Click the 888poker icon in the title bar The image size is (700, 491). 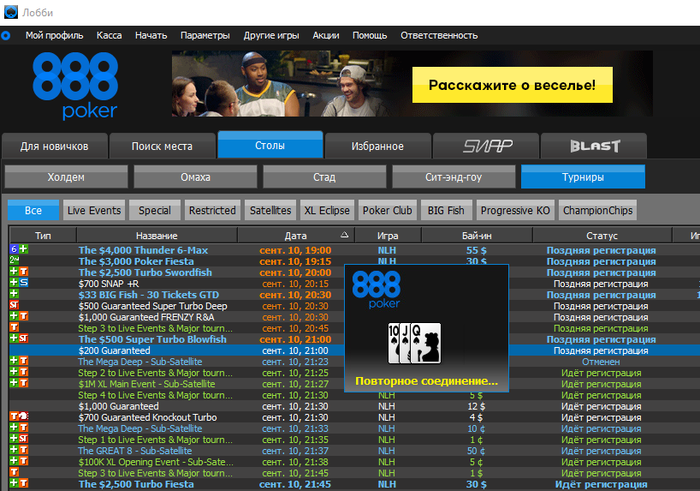11,12
